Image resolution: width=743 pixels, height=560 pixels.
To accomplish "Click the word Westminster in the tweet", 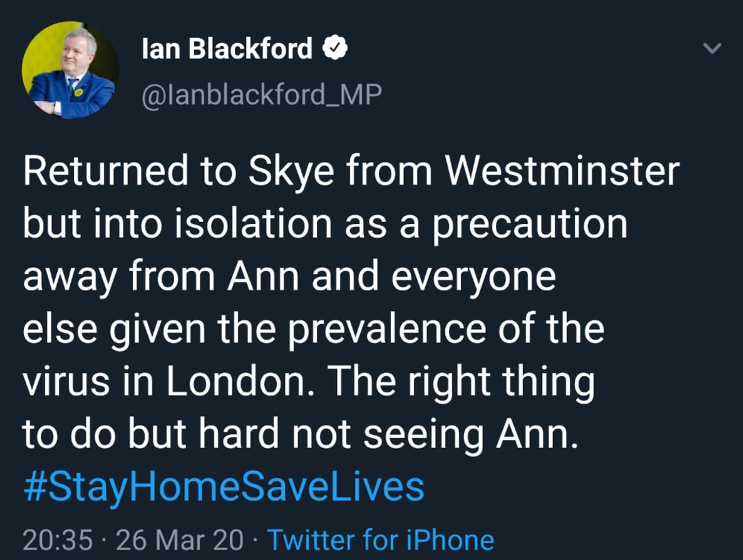I will pos(562,171).
